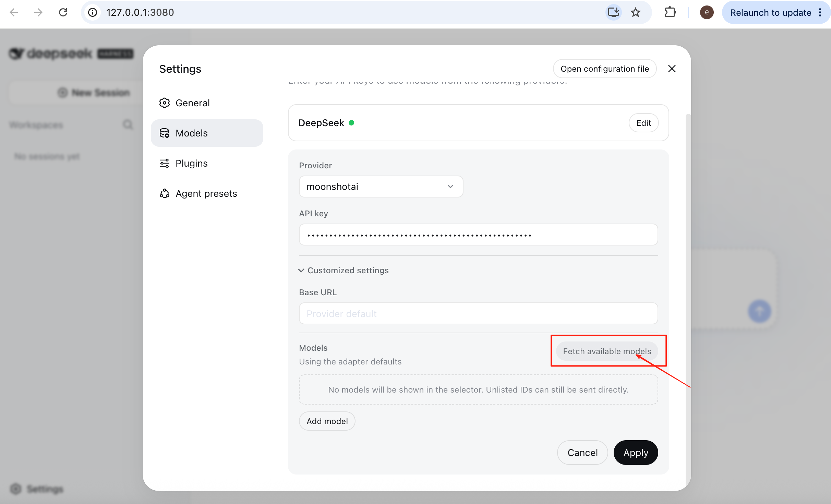Click the 'No models will be shown' notice
This screenshot has width=831, height=504.
478,389
